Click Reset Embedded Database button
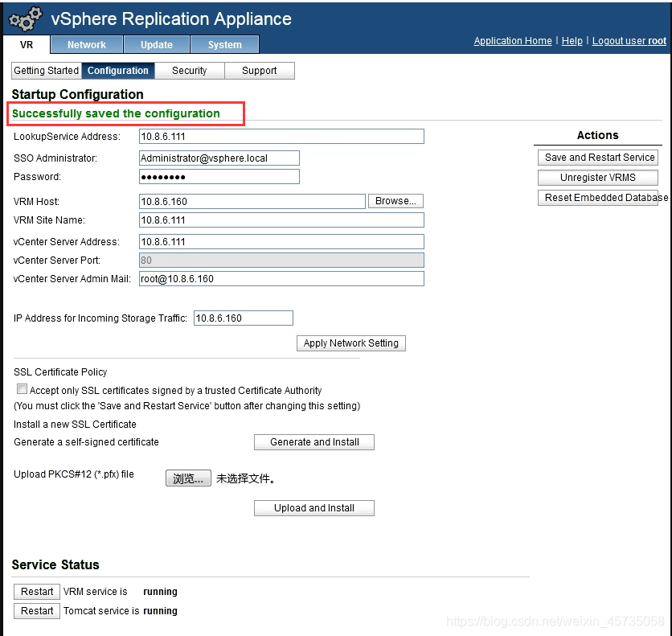The width and height of the screenshot is (672, 636). (598, 198)
